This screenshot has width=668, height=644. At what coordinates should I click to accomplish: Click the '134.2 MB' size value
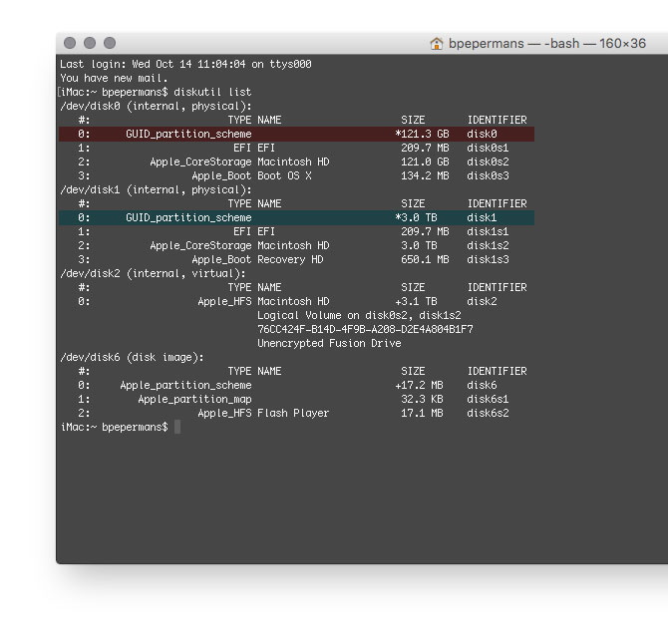[425, 175]
